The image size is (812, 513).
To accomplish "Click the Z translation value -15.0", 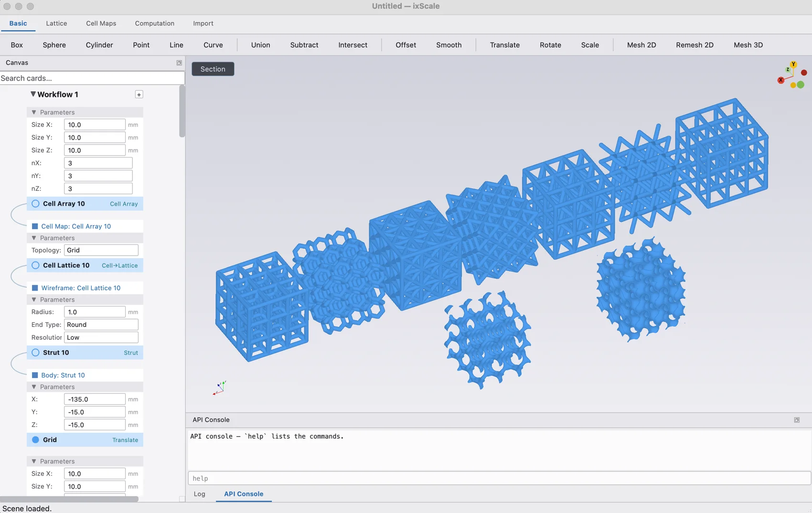I will tap(95, 425).
